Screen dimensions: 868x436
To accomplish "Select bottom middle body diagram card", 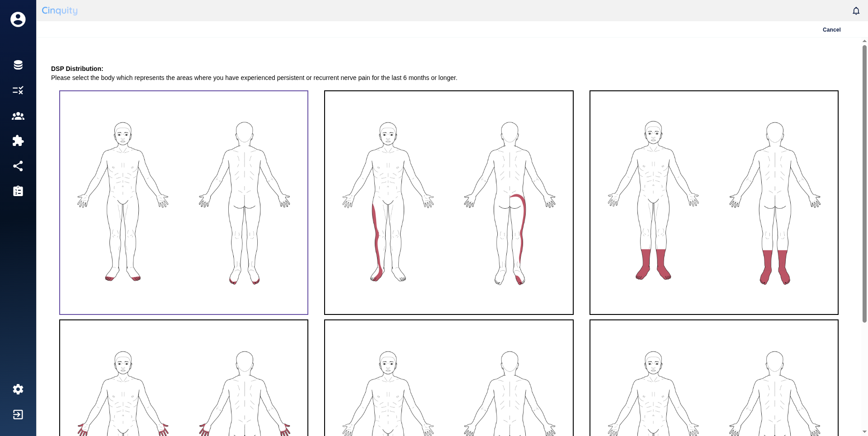I will 449,378.
